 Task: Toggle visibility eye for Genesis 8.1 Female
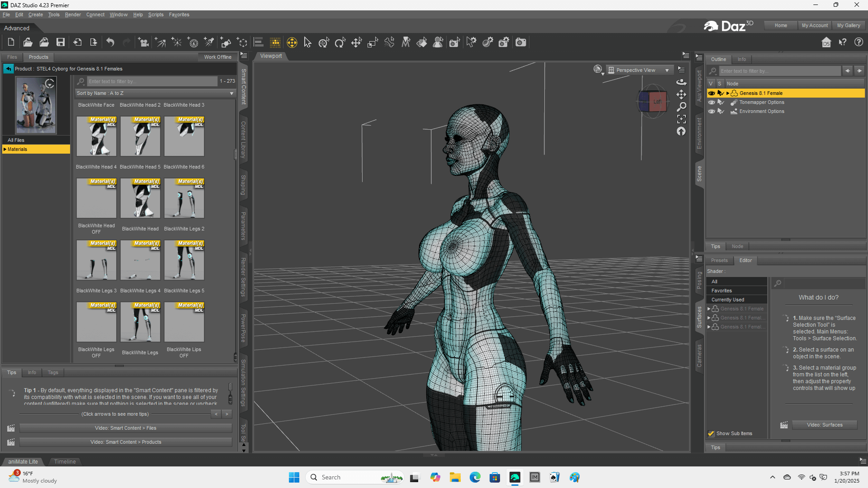[712, 94]
